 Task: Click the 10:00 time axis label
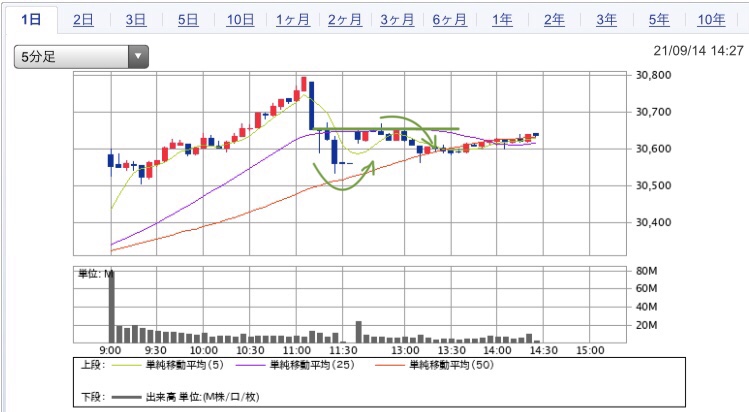pyautogui.click(x=203, y=350)
